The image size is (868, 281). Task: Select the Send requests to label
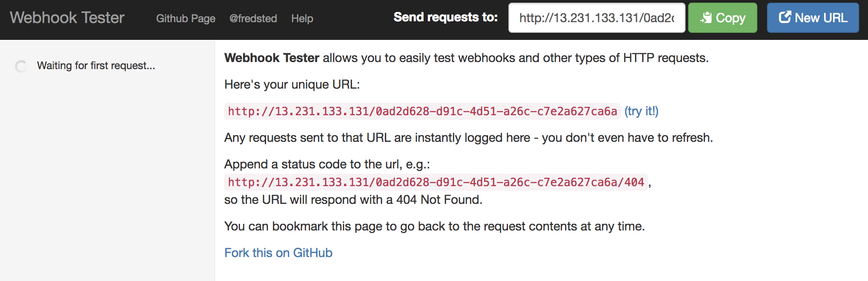click(x=446, y=18)
